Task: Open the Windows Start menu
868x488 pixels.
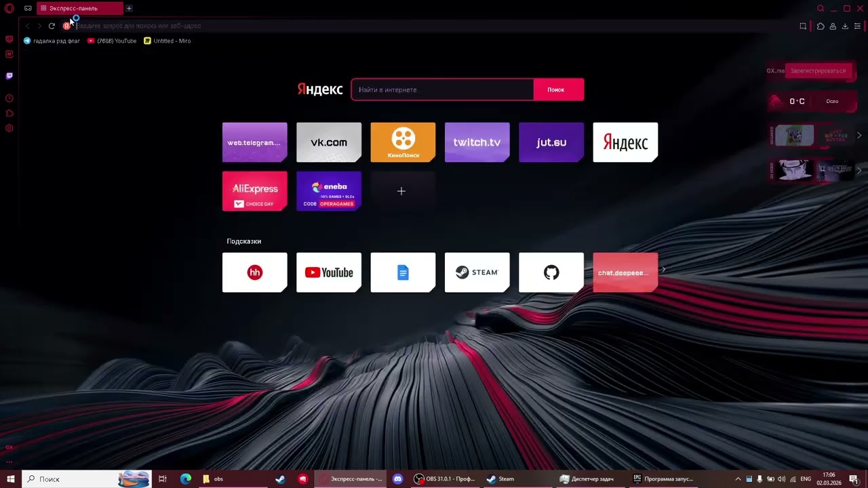Action: (11, 479)
